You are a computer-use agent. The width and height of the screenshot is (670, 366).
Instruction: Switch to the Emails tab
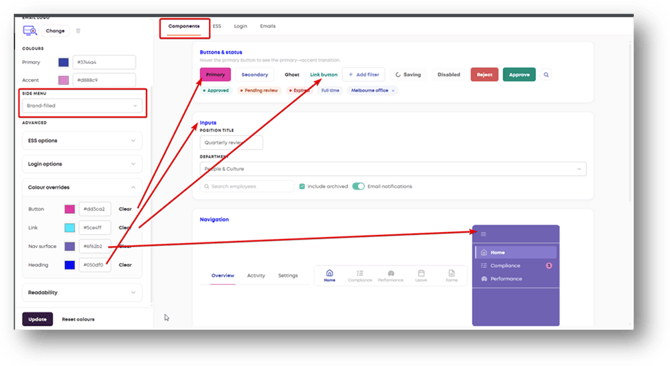point(268,26)
